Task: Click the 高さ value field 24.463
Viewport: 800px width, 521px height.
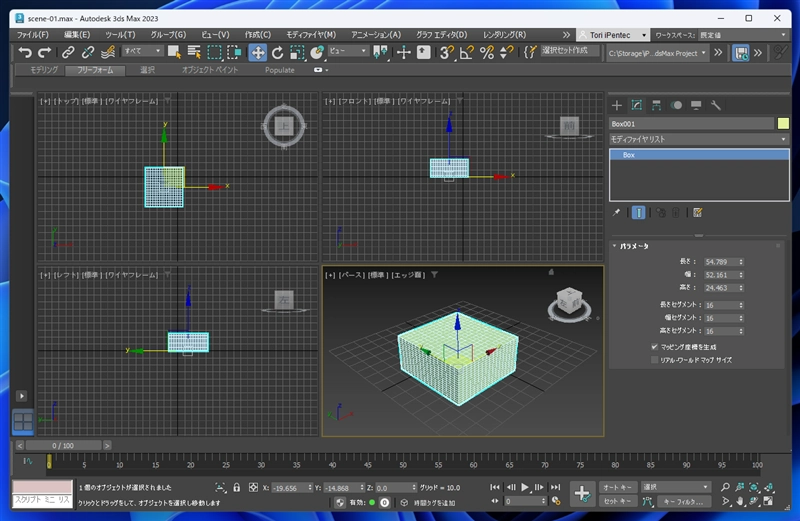Action: point(720,288)
